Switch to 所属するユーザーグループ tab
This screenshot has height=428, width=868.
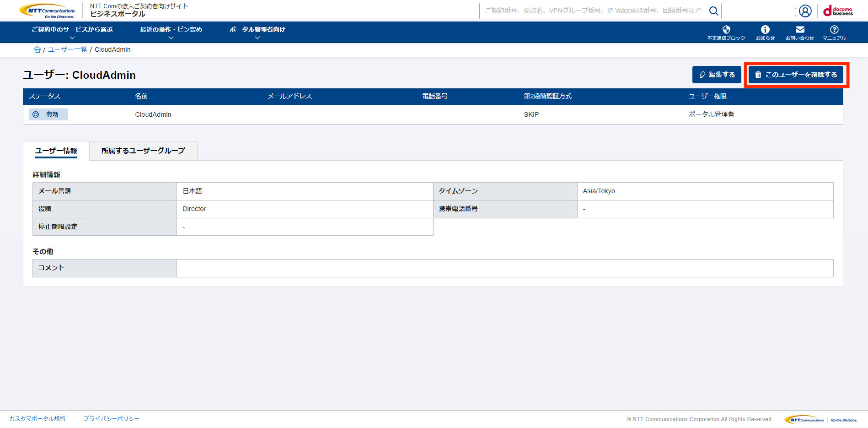(x=143, y=151)
